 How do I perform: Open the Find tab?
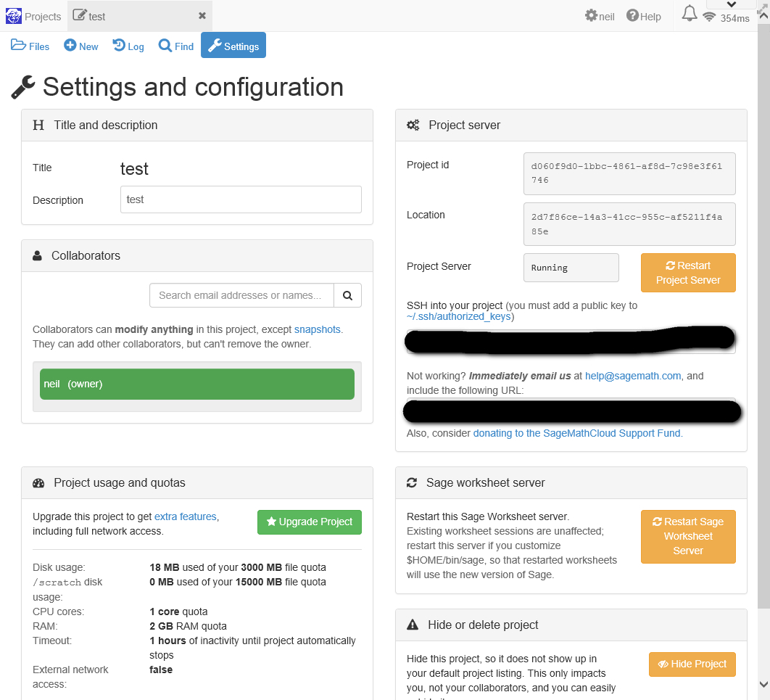coord(176,46)
